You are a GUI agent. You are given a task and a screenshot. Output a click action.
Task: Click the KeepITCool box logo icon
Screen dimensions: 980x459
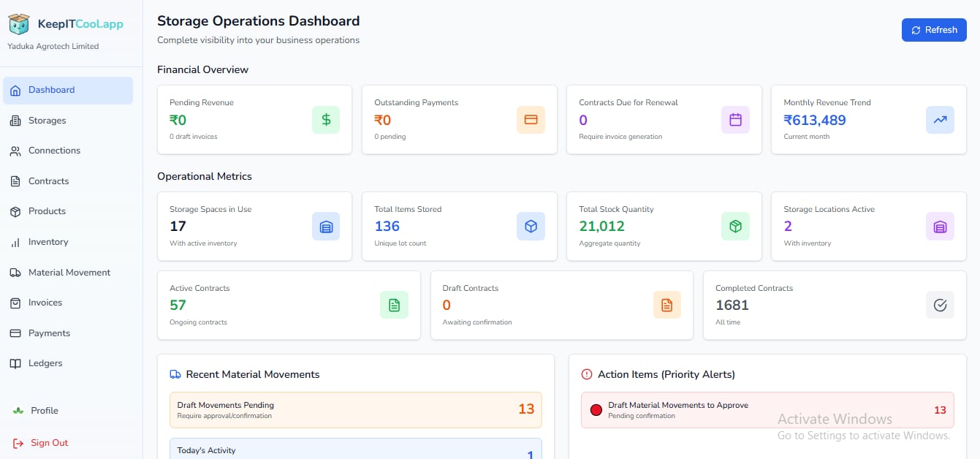pyautogui.click(x=19, y=24)
